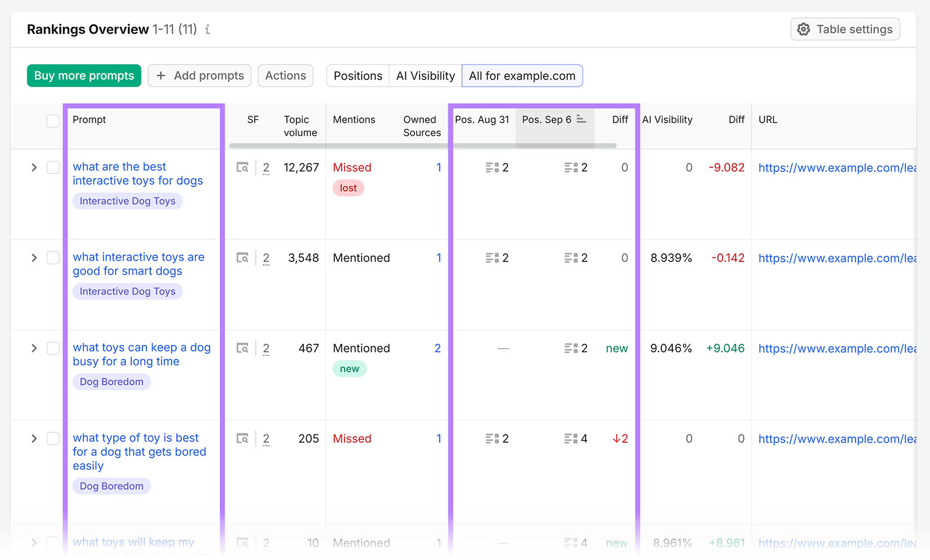Switch to the AI Visibility tab
Screen dimensions: 930x560
[x=425, y=76]
